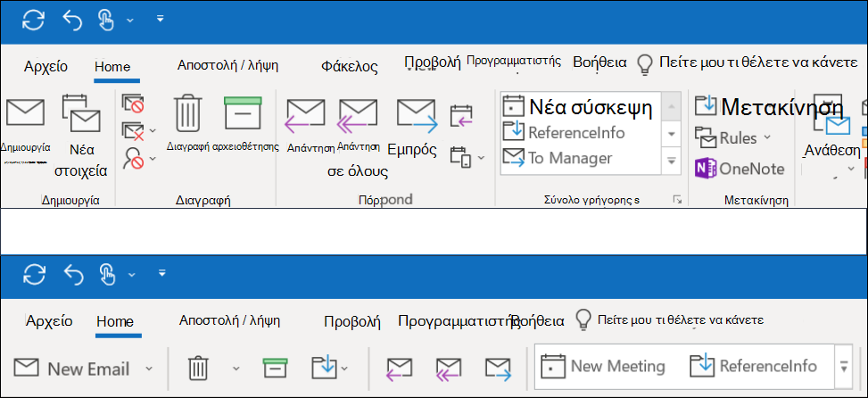The image size is (868, 398).
Task: Open Quick Steps dialog launcher corner icon
Action: click(x=677, y=200)
